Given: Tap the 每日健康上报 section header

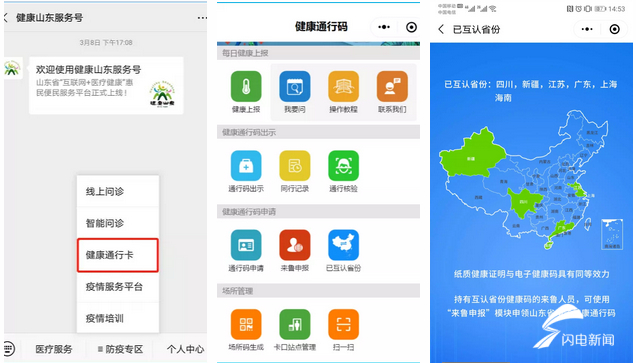Looking at the screenshot, I should point(318,53).
